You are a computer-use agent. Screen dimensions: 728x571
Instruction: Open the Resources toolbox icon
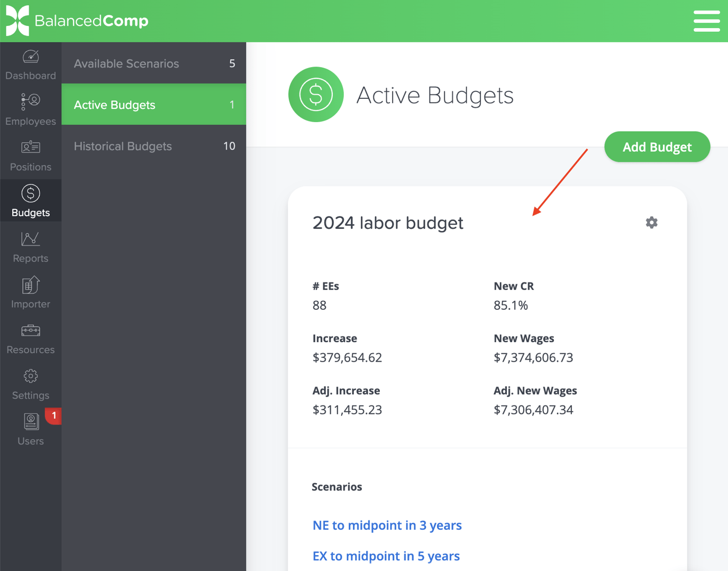31,330
